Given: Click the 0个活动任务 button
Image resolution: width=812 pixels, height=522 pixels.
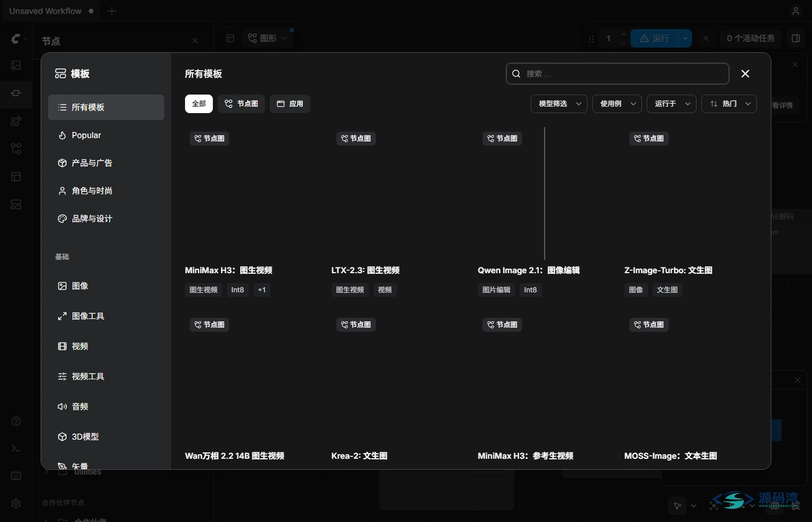Looking at the screenshot, I should click(x=751, y=38).
